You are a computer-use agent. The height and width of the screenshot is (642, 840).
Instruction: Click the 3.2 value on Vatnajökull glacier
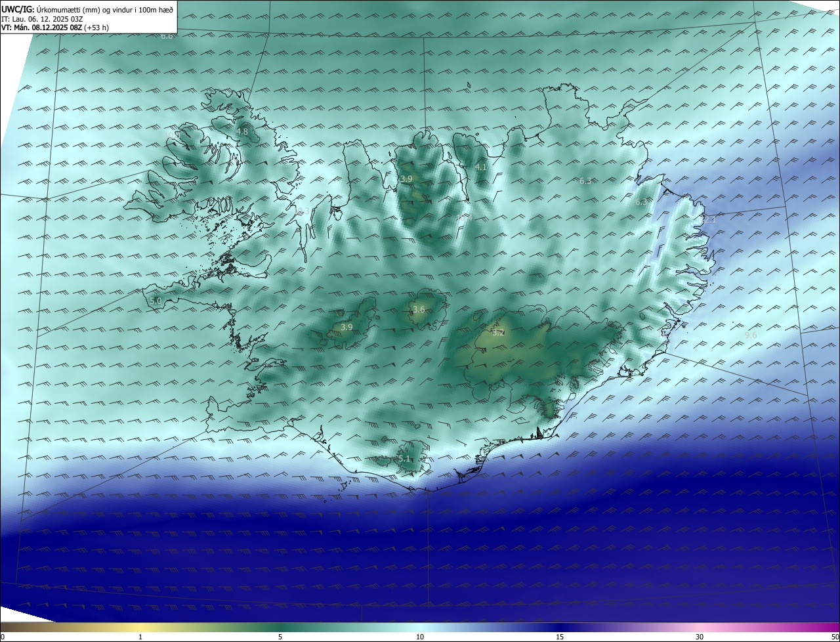pos(498,332)
